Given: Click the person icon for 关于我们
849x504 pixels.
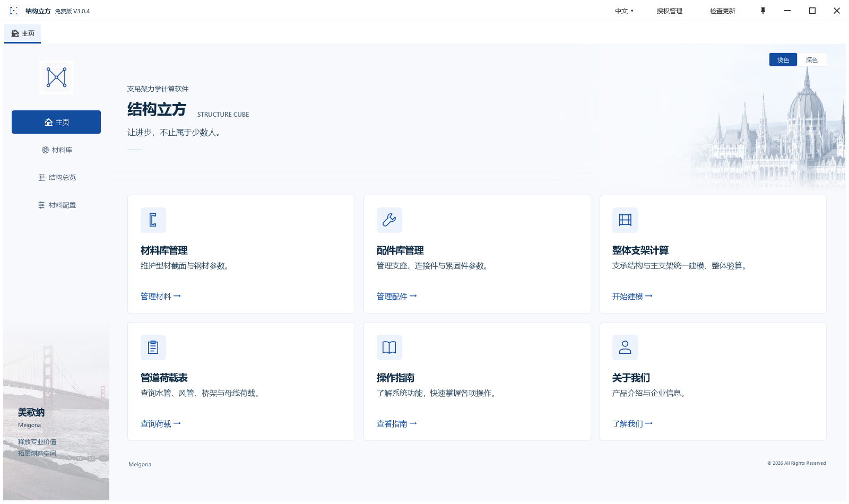Looking at the screenshot, I should tap(625, 347).
